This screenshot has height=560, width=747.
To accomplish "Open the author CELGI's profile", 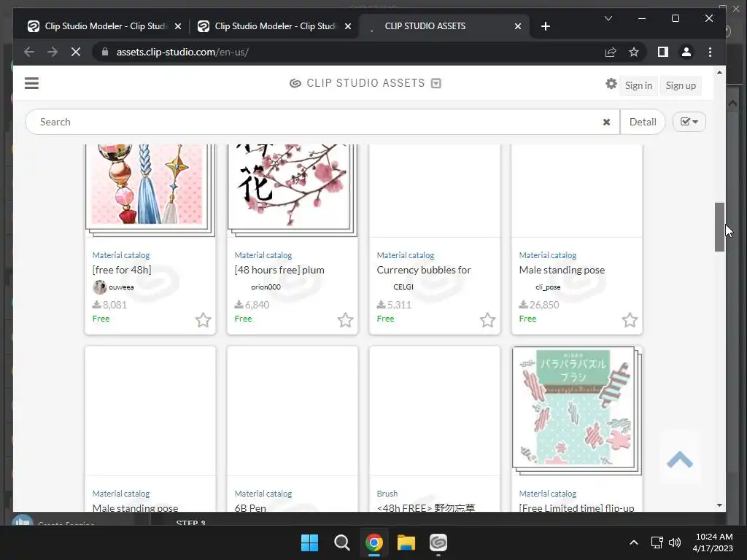I will [403, 287].
